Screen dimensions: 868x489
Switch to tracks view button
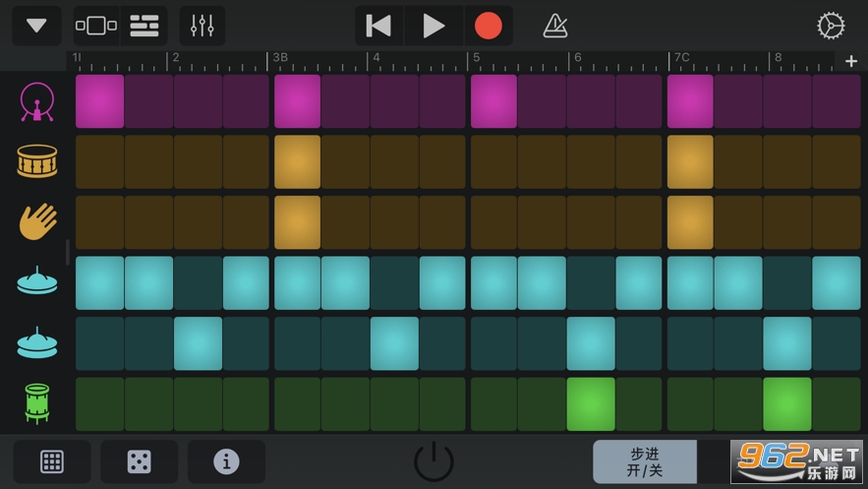pyautogui.click(x=145, y=26)
